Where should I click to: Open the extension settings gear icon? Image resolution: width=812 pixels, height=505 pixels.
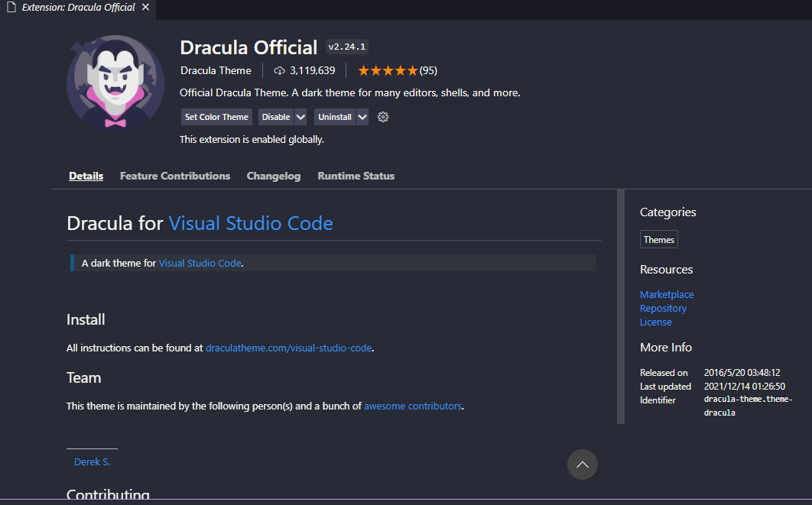click(x=384, y=117)
